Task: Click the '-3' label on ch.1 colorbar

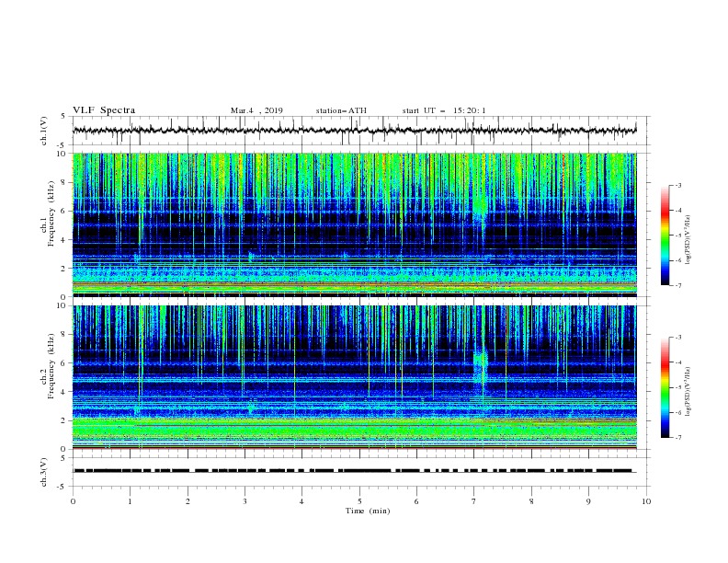Action: (x=677, y=185)
